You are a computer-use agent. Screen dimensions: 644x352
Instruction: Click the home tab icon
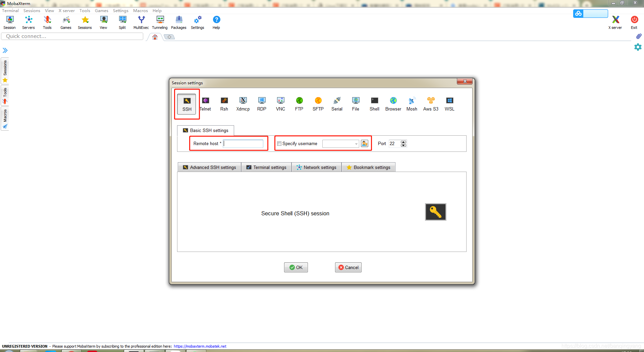pos(155,37)
